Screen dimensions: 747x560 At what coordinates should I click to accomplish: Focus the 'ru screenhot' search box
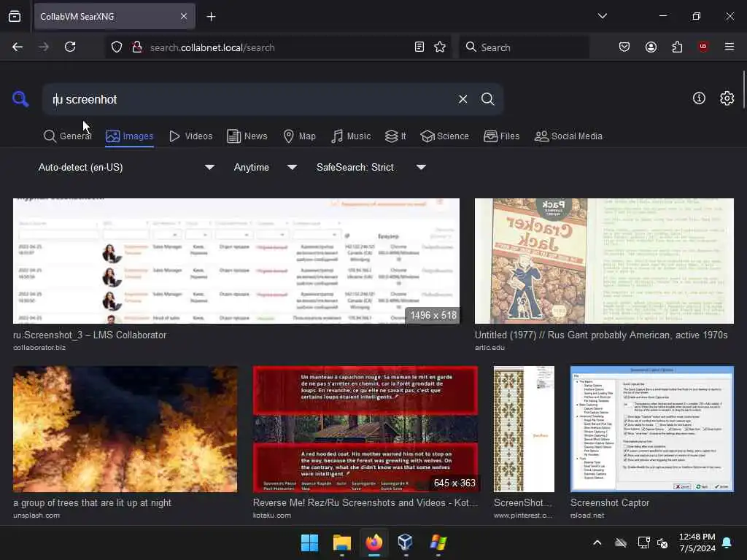[250, 99]
